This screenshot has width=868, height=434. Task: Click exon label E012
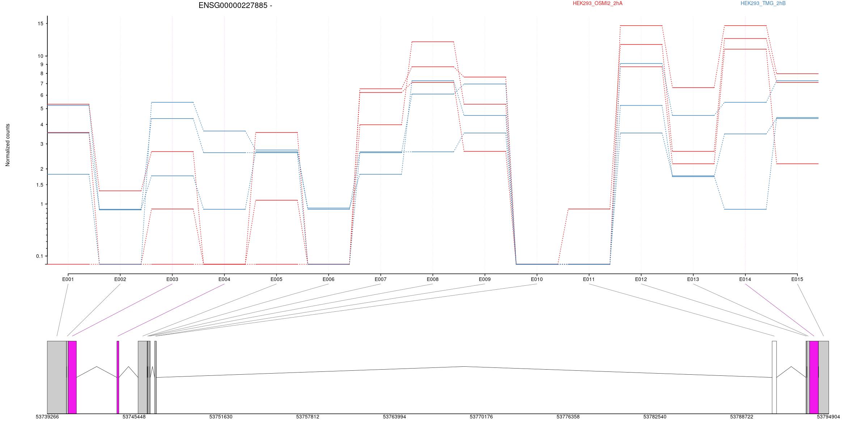pyautogui.click(x=641, y=279)
